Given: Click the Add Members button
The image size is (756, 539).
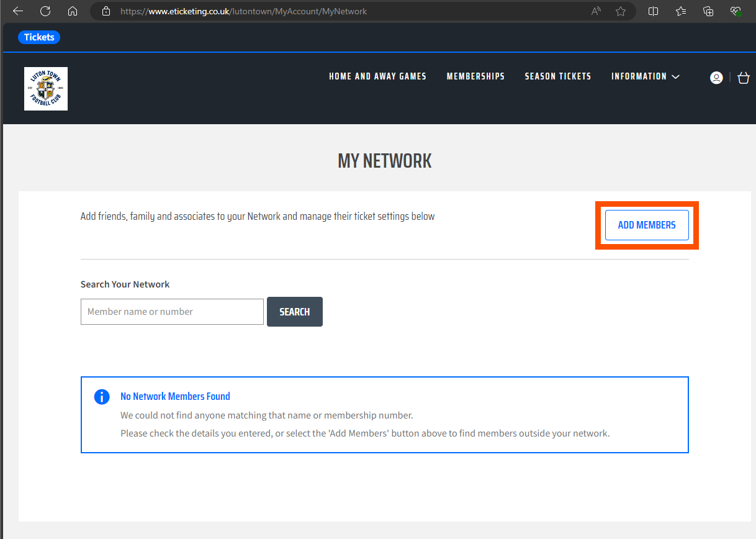Looking at the screenshot, I should [x=647, y=225].
